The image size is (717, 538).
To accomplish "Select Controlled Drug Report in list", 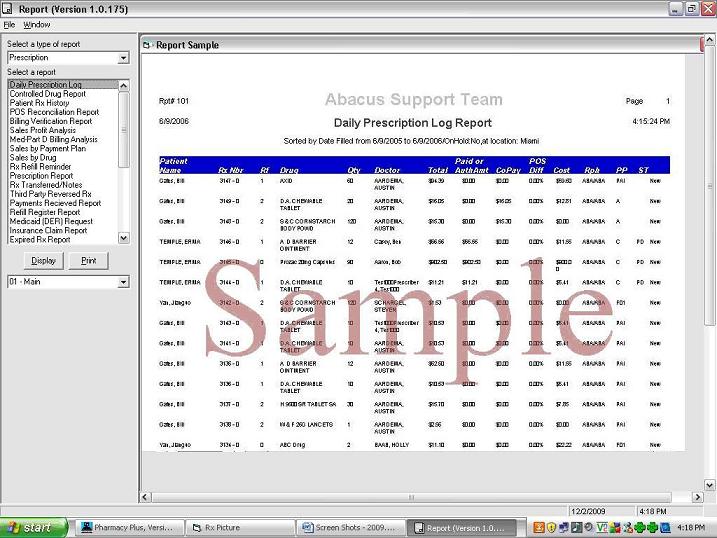I will pyautogui.click(x=48, y=94).
